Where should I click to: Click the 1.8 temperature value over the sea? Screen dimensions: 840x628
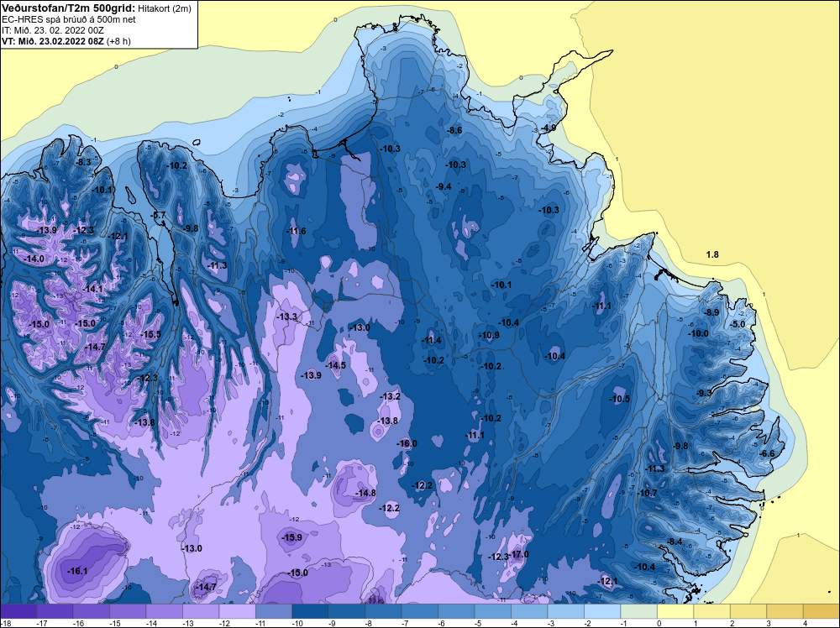(x=712, y=255)
